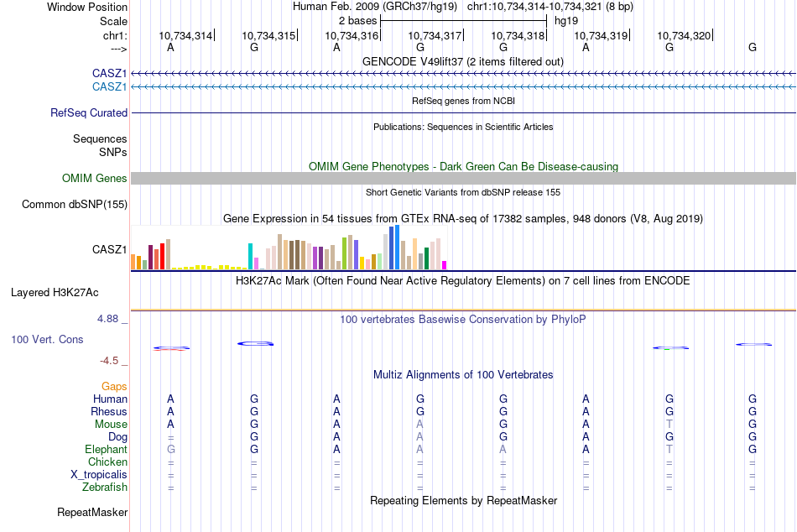797x532 pixels.
Task: Click the OMIM Genes side label
Action: 94,178
